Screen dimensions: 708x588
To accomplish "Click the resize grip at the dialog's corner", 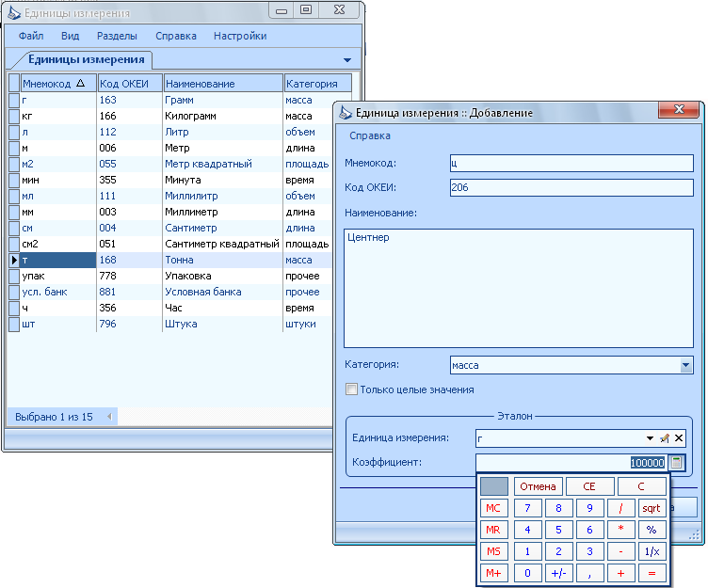I will [694, 535].
